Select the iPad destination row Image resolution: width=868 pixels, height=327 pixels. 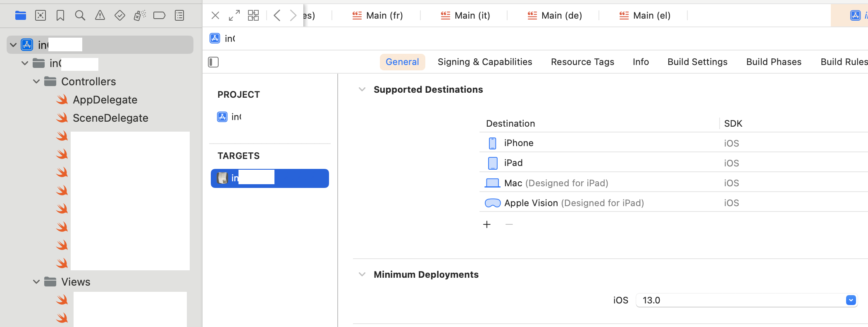513,163
